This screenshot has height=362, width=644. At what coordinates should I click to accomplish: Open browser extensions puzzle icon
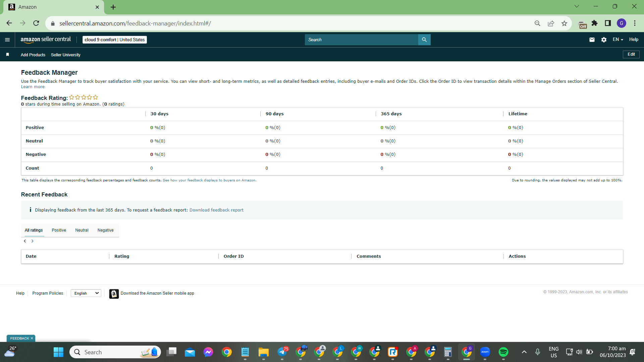[594, 23]
